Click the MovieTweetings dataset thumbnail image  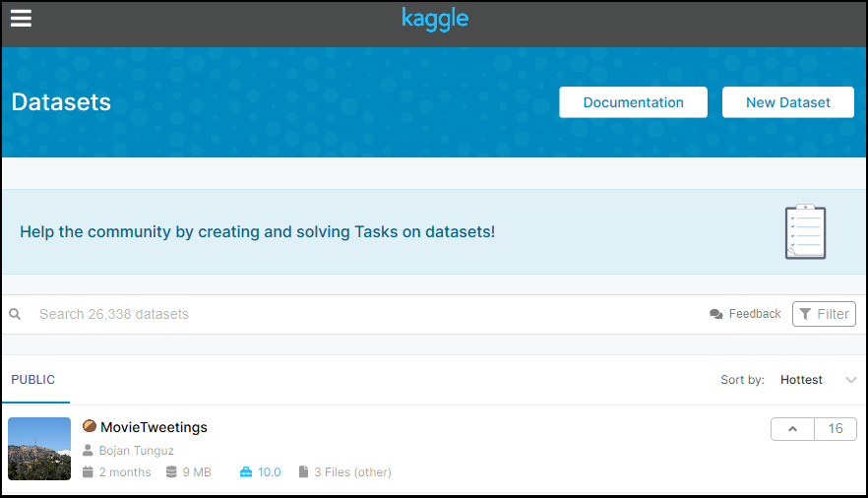(x=39, y=449)
